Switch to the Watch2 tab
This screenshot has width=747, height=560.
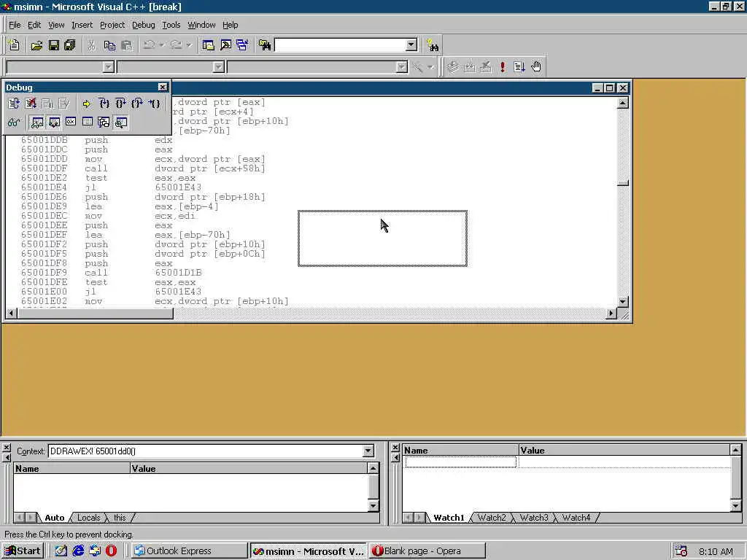click(x=492, y=518)
